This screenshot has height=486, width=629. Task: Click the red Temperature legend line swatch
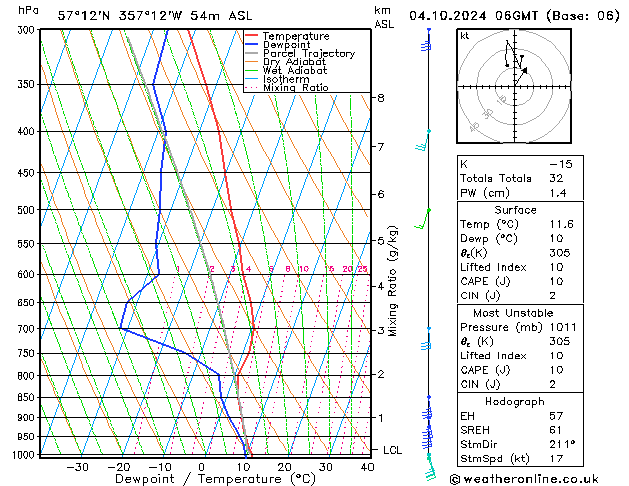(252, 36)
